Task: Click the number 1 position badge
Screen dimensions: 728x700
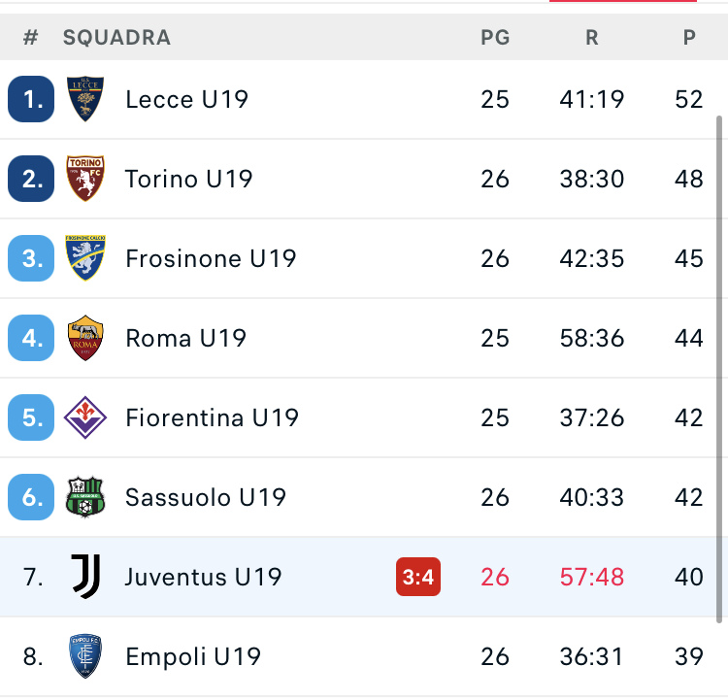Action: click(x=31, y=99)
